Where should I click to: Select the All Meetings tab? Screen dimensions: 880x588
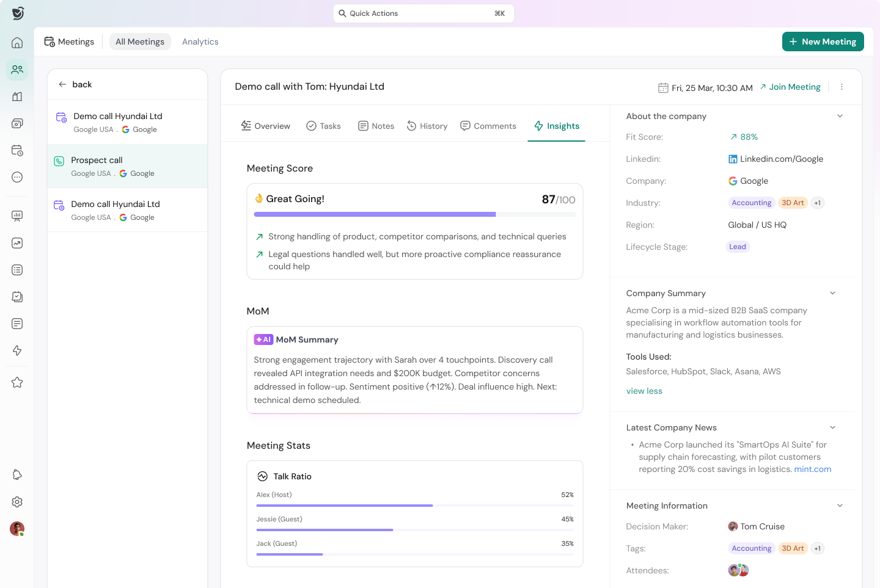(140, 42)
